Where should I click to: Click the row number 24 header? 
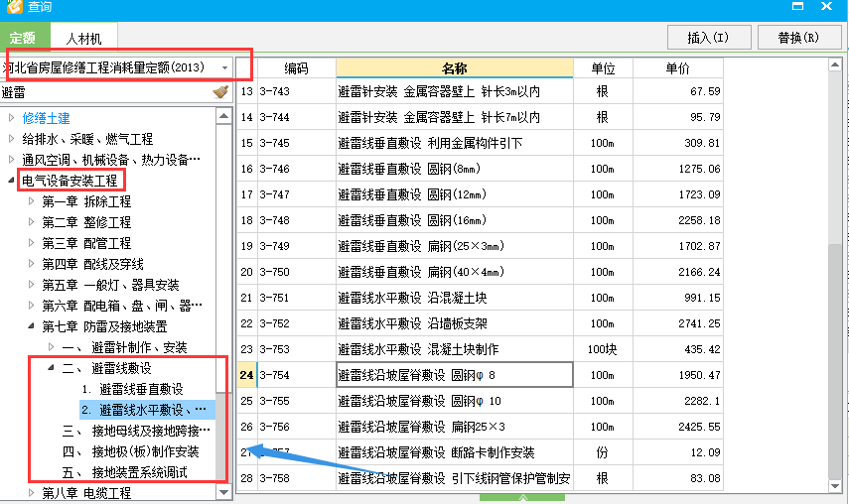247,375
